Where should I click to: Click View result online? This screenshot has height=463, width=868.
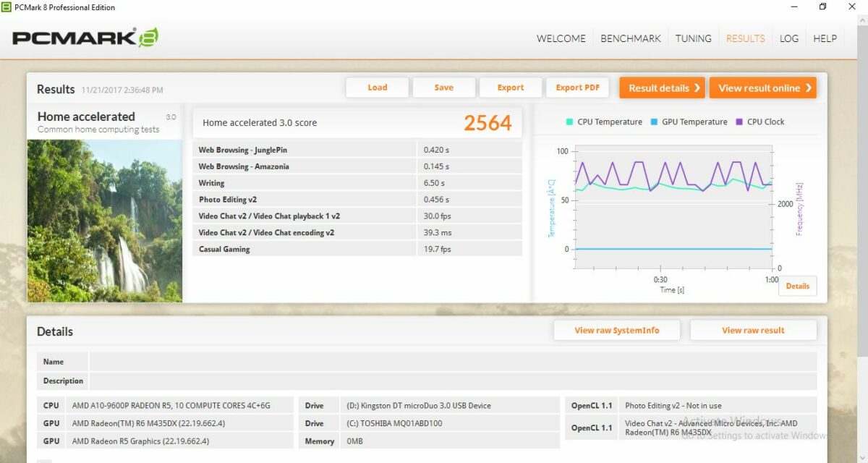click(763, 88)
